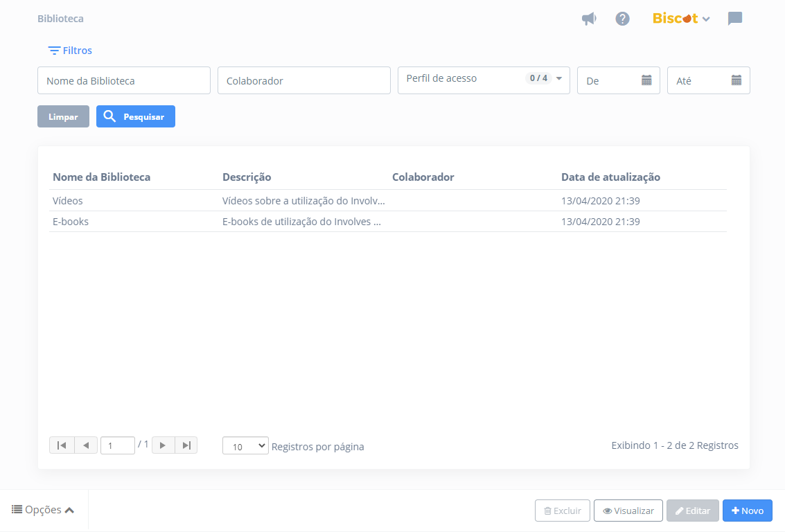Viewport: 785px width, 532px height.
Task: Open the records per page selector
Action: pyautogui.click(x=245, y=446)
